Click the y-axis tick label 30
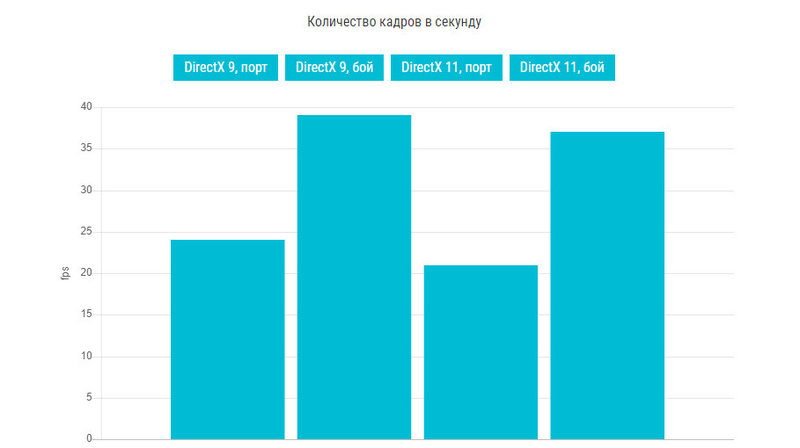Screen dimensions: 800x448 click(x=86, y=190)
